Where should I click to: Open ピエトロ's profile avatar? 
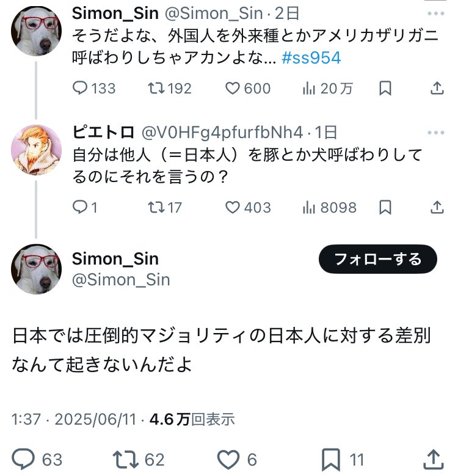tap(36, 149)
